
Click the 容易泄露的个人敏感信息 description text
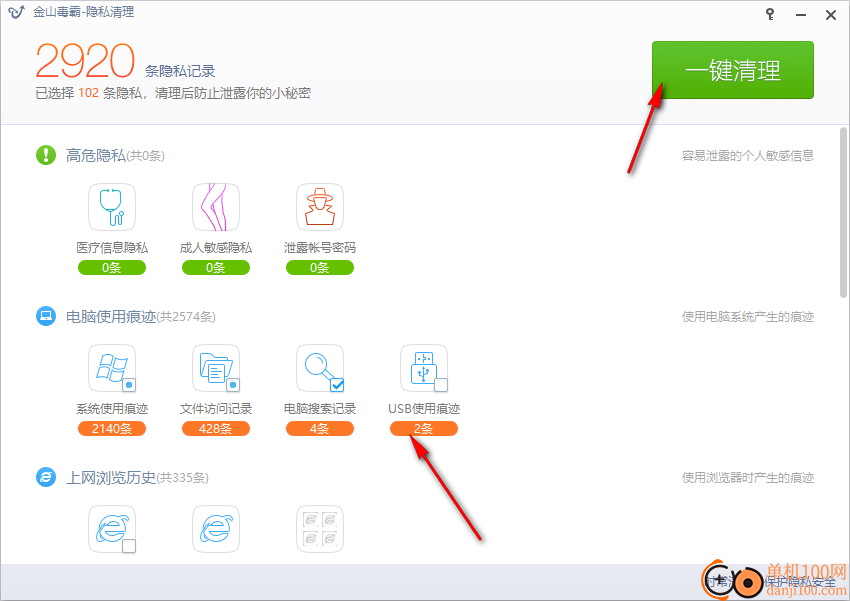click(x=748, y=156)
